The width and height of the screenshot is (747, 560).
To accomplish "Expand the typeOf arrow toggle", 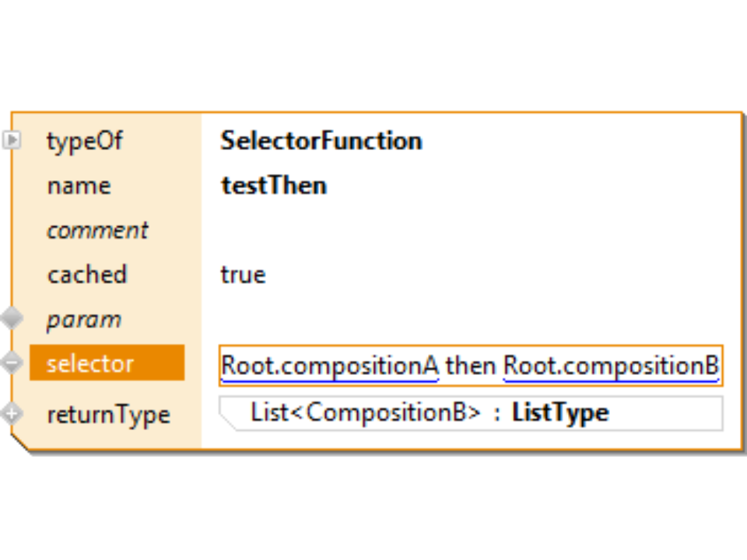I will [x=12, y=141].
